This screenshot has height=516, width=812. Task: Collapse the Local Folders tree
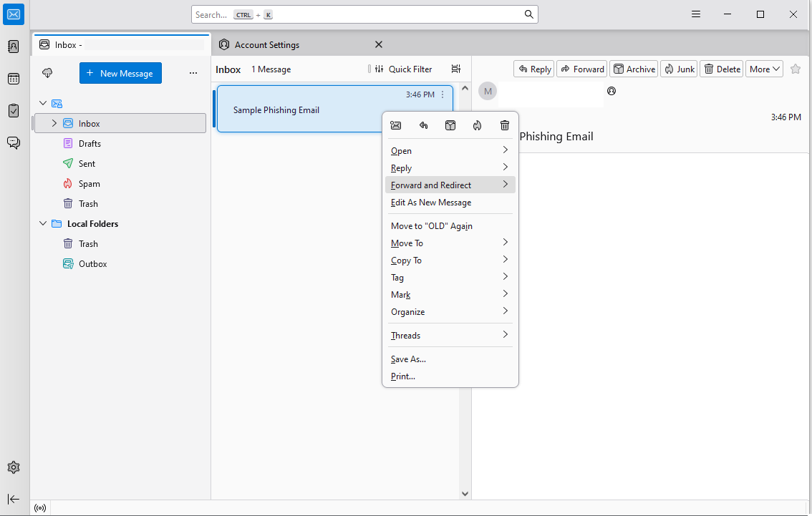43,223
